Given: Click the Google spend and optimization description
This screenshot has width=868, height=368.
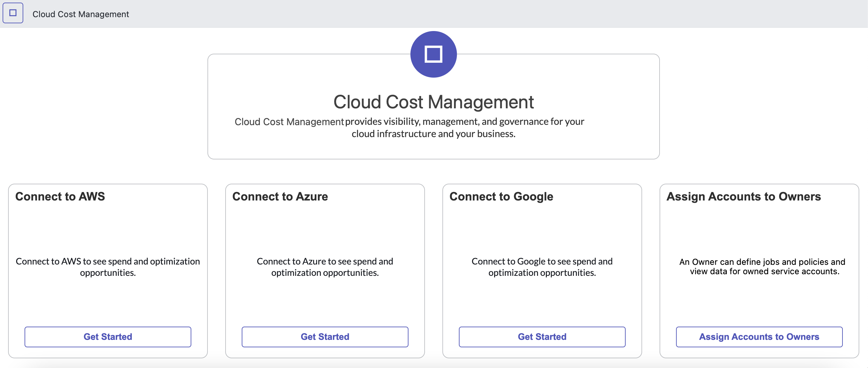Looking at the screenshot, I should [x=542, y=267].
